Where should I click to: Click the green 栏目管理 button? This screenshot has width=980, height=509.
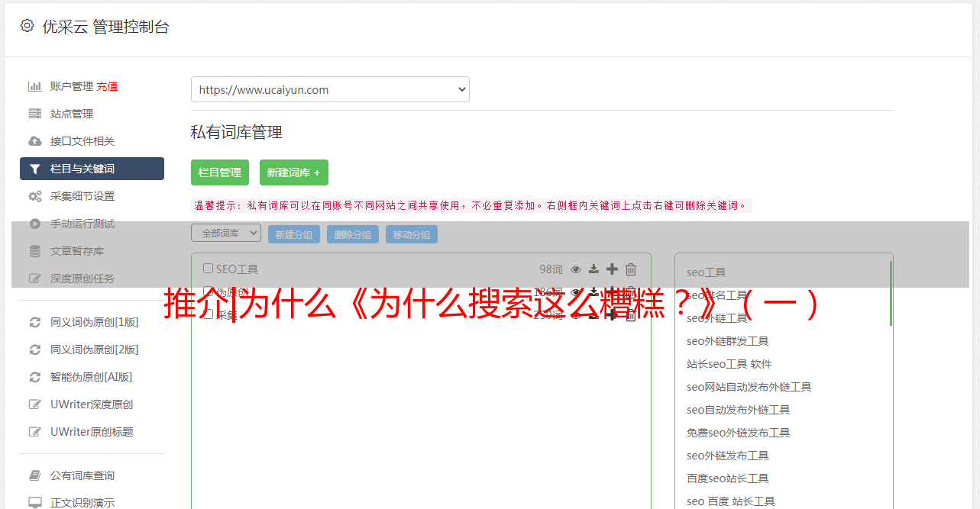click(220, 172)
